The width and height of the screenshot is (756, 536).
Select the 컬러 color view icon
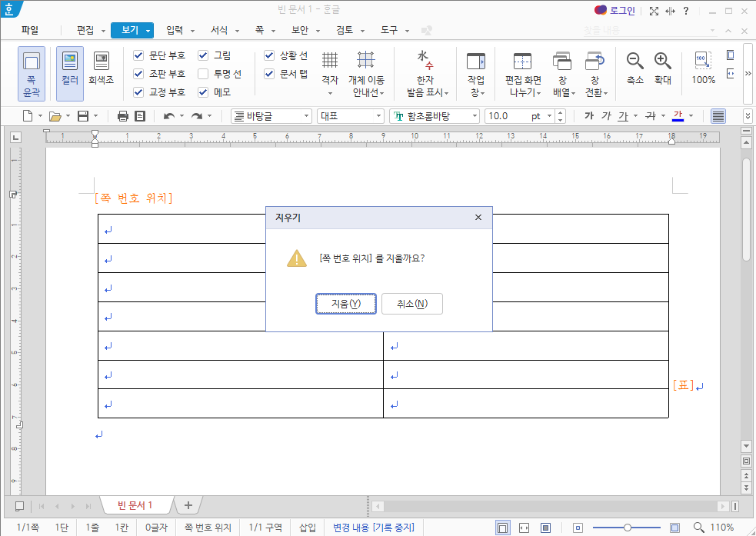click(x=70, y=73)
